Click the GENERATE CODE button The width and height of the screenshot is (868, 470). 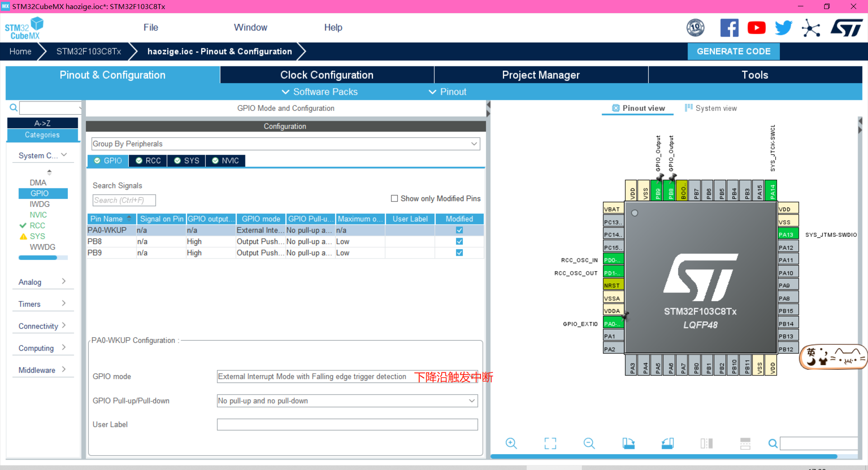click(733, 52)
